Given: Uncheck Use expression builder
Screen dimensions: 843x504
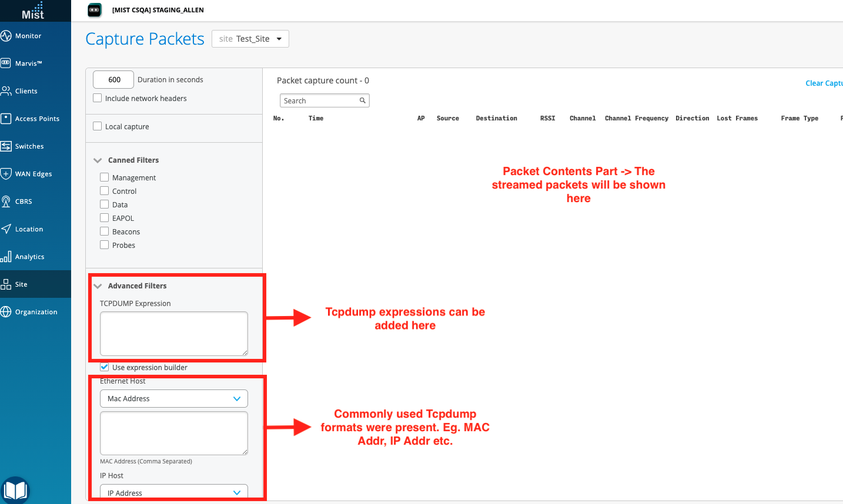Looking at the screenshot, I should [x=105, y=367].
